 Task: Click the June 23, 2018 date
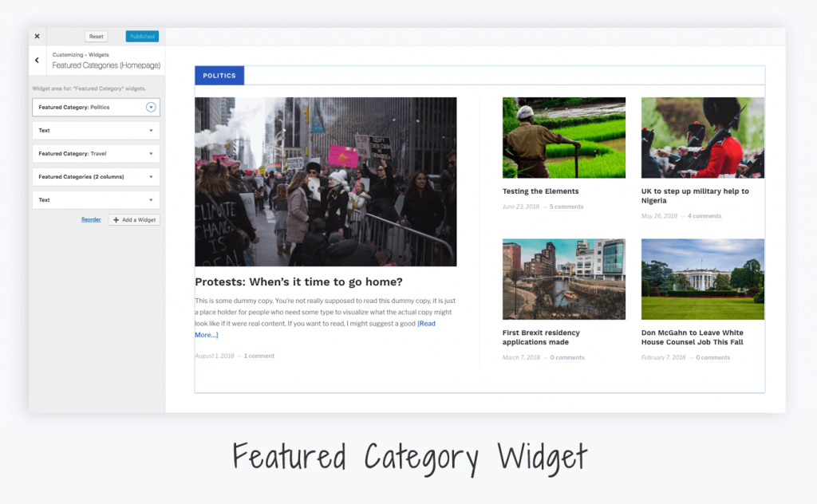[521, 207]
